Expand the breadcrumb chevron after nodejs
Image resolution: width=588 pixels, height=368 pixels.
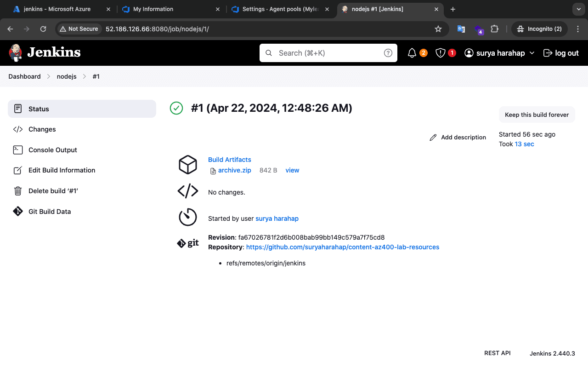click(85, 76)
